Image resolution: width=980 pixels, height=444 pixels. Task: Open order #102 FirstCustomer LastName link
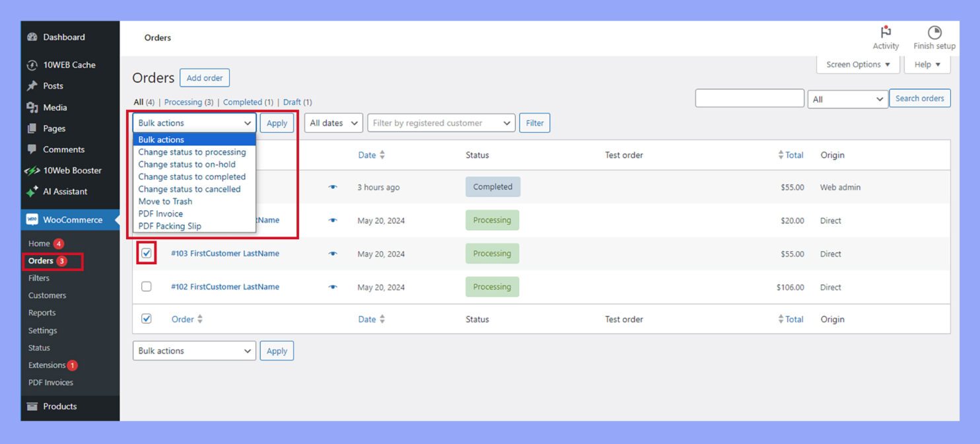tap(225, 287)
